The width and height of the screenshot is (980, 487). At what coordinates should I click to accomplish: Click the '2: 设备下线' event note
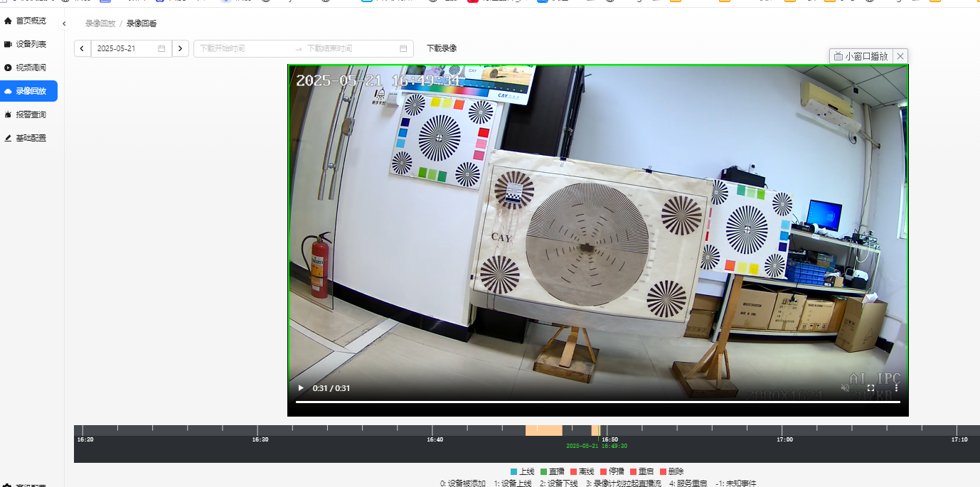(559, 483)
